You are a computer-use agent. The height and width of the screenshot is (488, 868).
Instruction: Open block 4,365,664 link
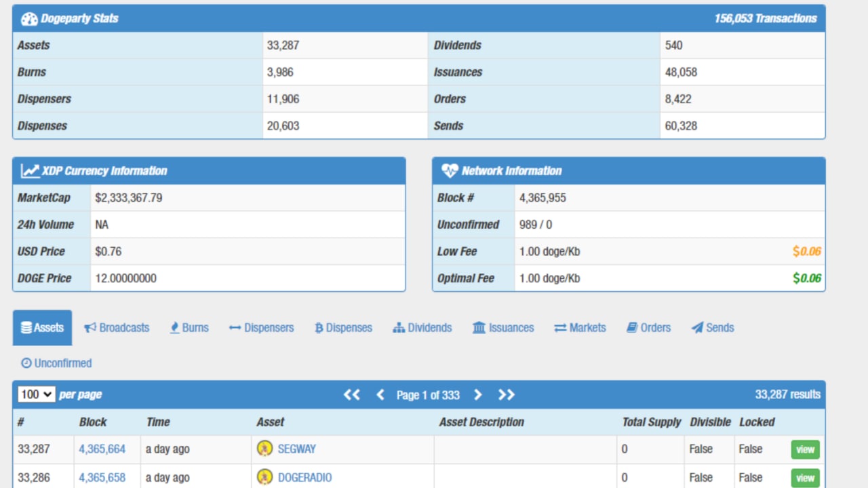[x=102, y=449]
